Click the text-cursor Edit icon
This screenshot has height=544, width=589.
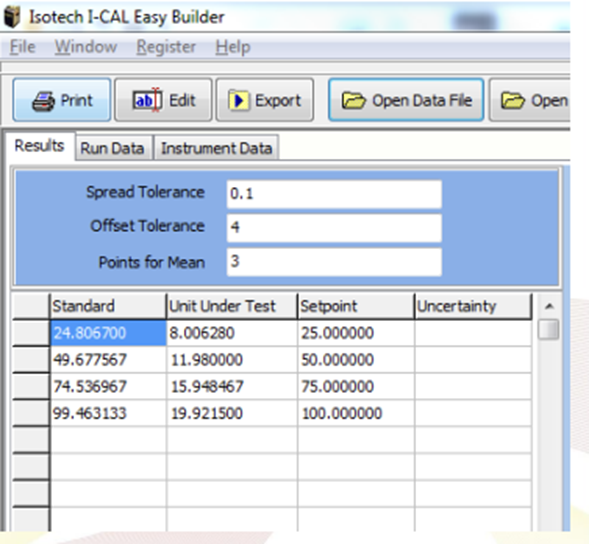point(148,100)
